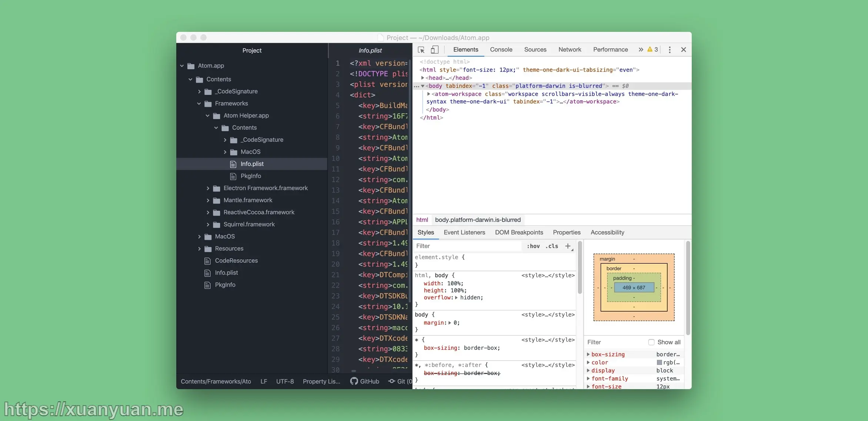
Task: Click the GitHub status bar icon
Action: [365, 381]
